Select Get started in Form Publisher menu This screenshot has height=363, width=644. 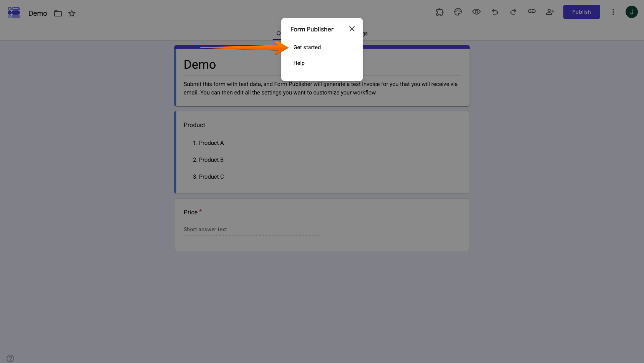point(307,47)
